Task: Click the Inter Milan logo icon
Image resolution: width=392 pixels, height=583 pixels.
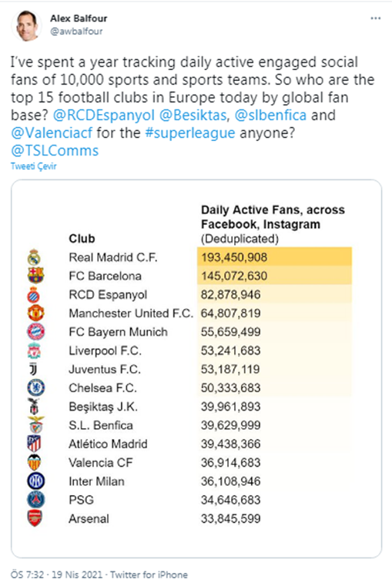Action: pos(36,481)
